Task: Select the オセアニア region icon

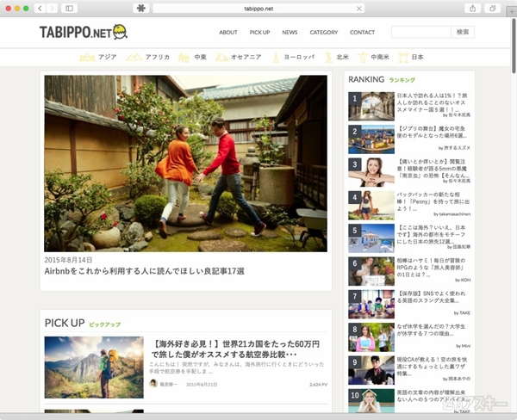Action: point(221,58)
